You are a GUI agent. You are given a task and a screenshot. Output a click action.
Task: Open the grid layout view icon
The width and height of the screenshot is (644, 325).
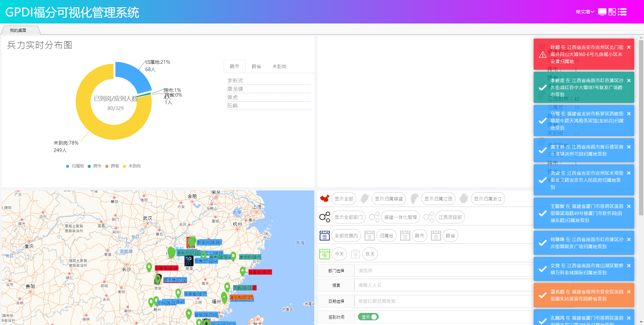pyautogui.click(x=612, y=12)
